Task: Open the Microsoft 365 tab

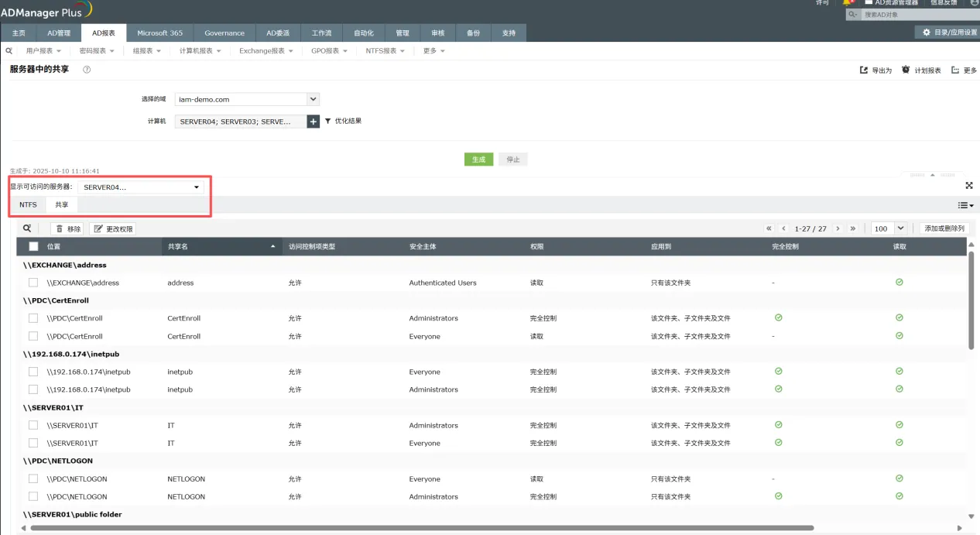Action: pos(160,33)
